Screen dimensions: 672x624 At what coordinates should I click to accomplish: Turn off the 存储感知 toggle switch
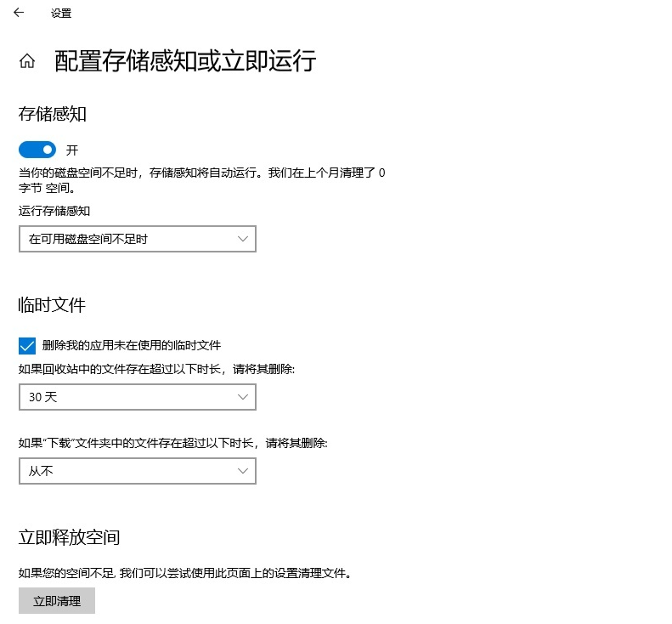click(x=37, y=150)
